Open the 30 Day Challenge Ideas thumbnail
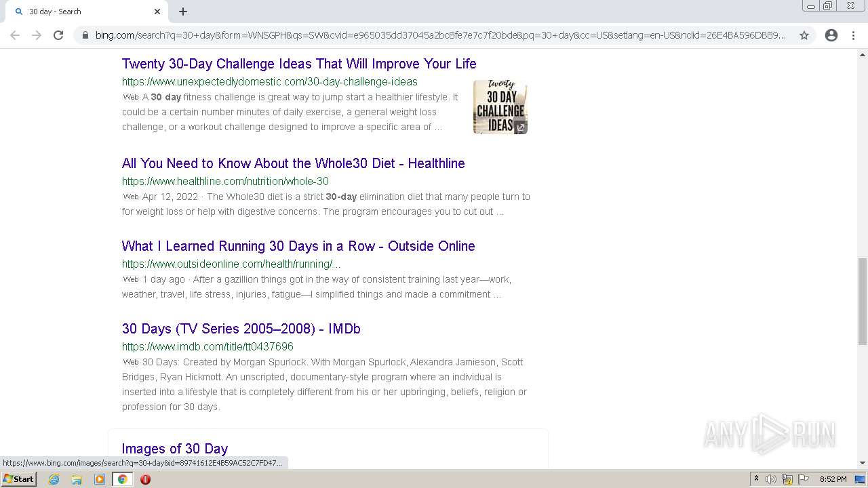The image size is (868, 488). 500,107
